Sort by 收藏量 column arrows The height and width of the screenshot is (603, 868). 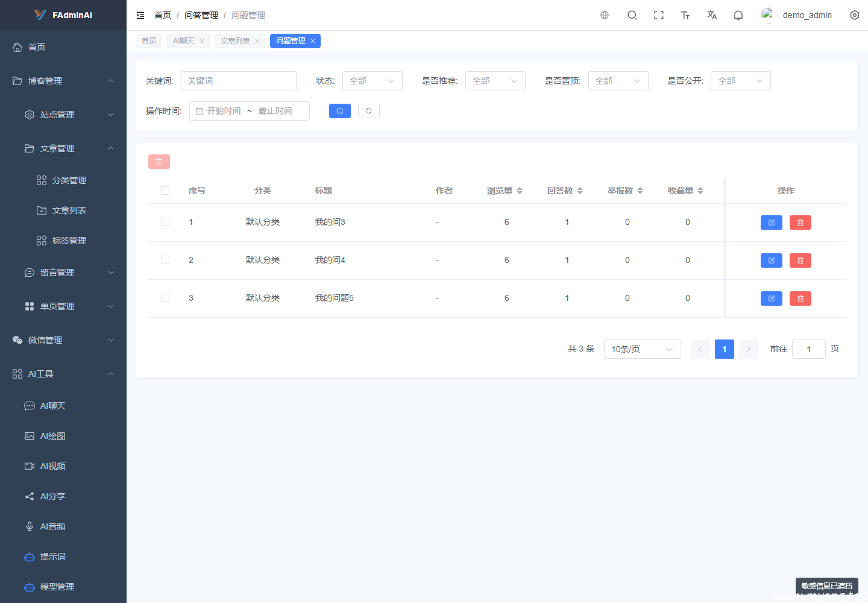coord(700,191)
